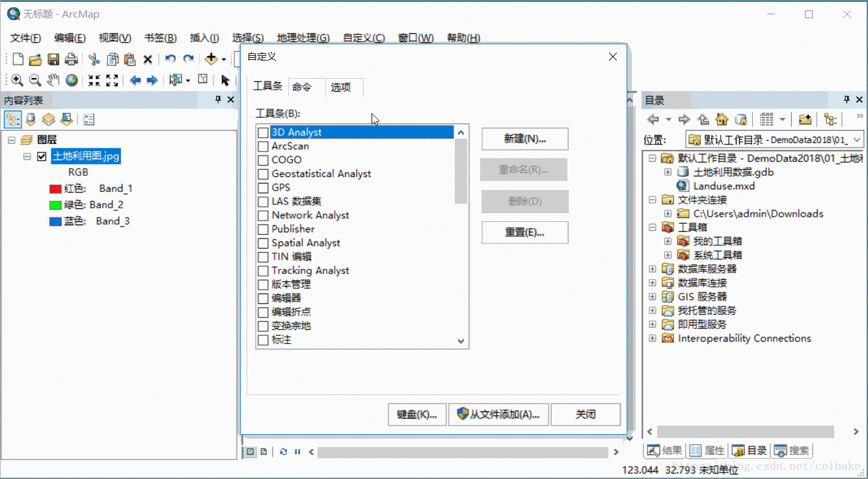This screenshot has width=868, height=479.
Task: Check the Network Analyst toolbar checkbox
Action: point(263,215)
